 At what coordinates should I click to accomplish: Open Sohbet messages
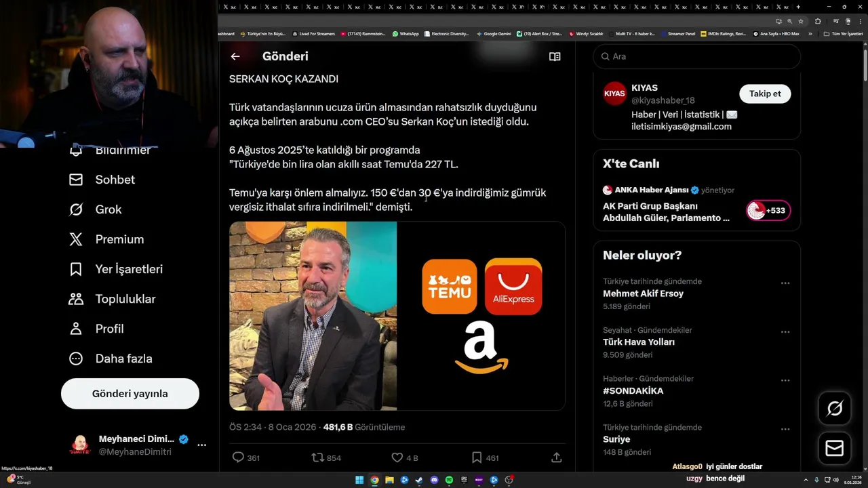pos(102,180)
